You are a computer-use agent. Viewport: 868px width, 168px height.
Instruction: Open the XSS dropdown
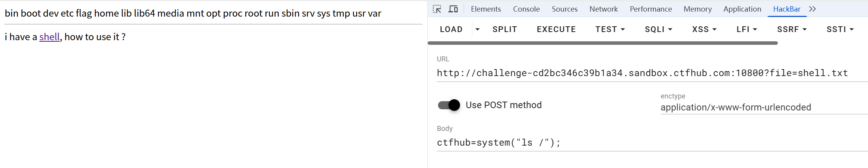[704, 29]
